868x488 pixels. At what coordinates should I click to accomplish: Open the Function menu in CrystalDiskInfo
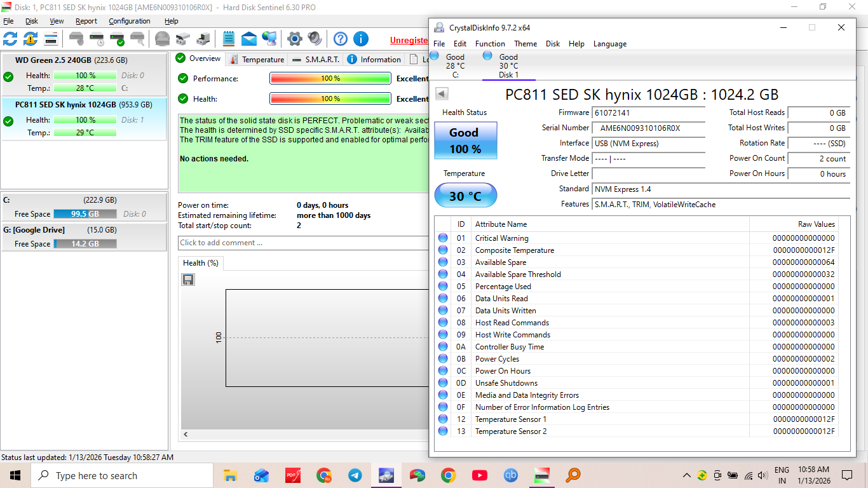pos(490,44)
